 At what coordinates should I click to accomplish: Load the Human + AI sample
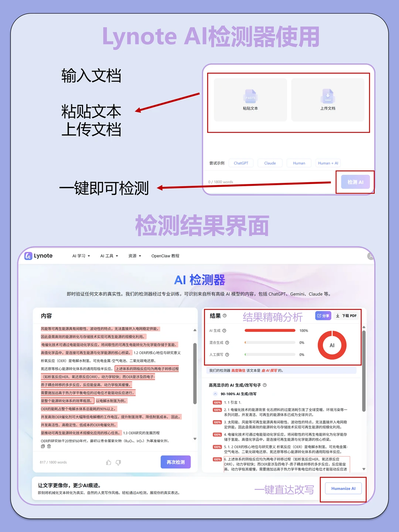click(x=328, y=163)
